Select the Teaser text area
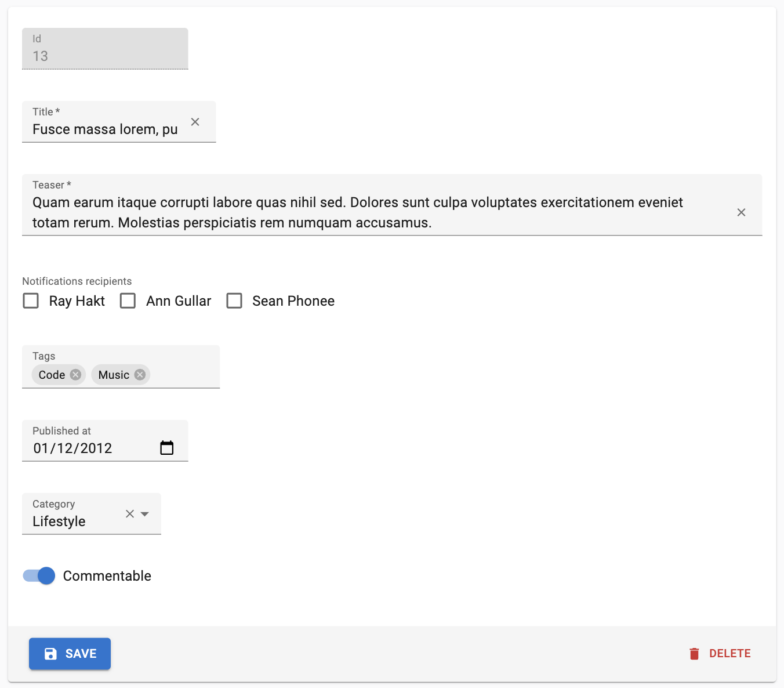This screenshot has height=688, width=784. pyautogui.click(x=348, y=212)
